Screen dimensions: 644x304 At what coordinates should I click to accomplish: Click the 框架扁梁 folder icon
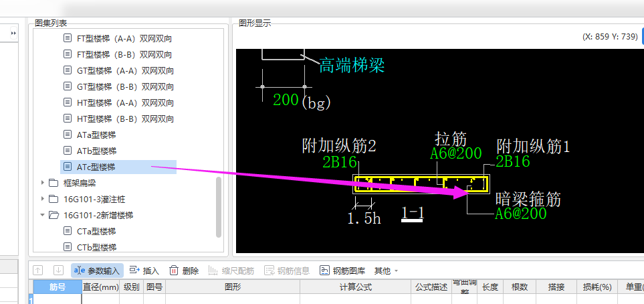pos(53,183)
